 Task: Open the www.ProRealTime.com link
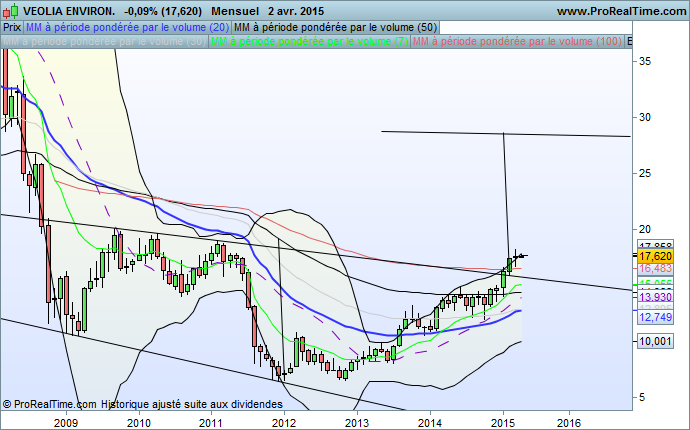621,11
